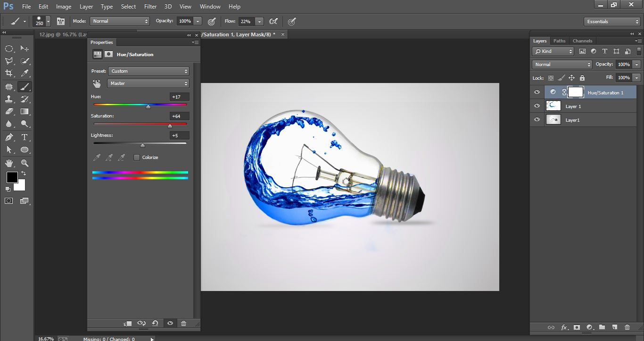This screenshot has width=644, height=341.
Task: Add a new layer in the Layers panel
Action: tap(614, 327)
